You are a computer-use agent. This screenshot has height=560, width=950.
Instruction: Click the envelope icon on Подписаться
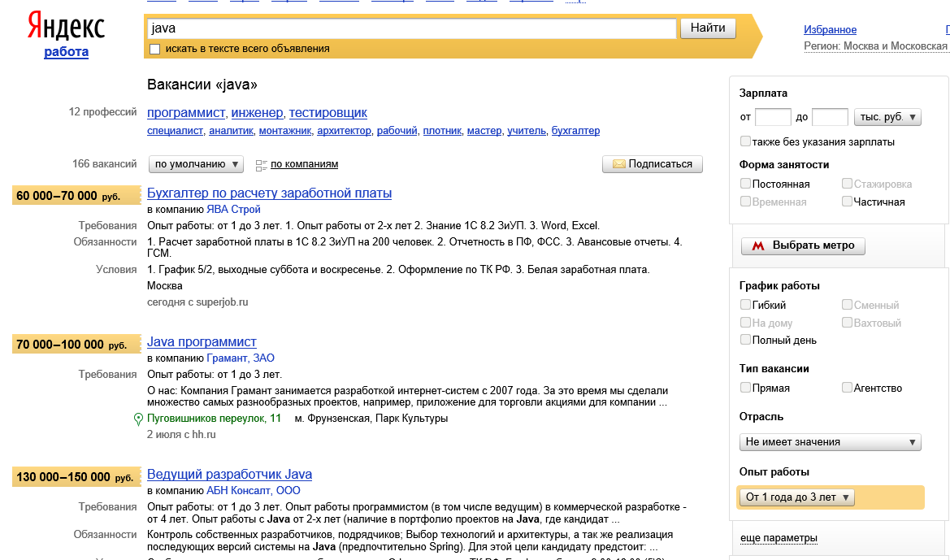point(618,164)
